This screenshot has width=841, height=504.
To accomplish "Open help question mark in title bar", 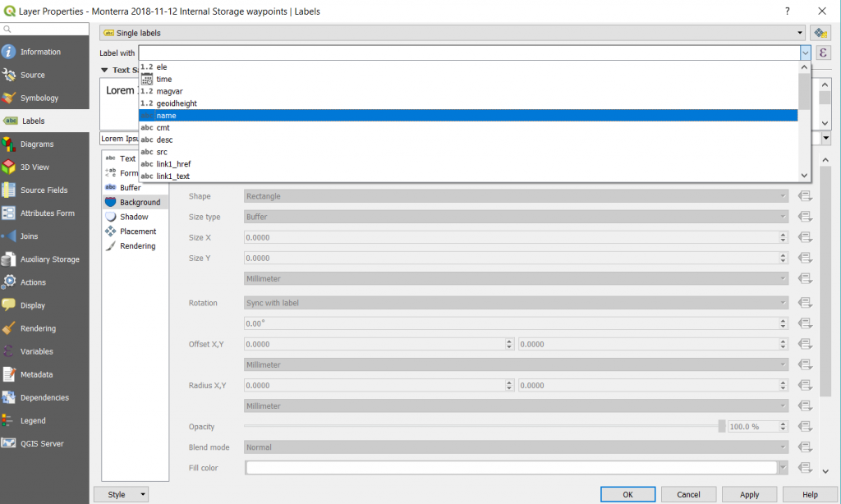I will (788, 11).
